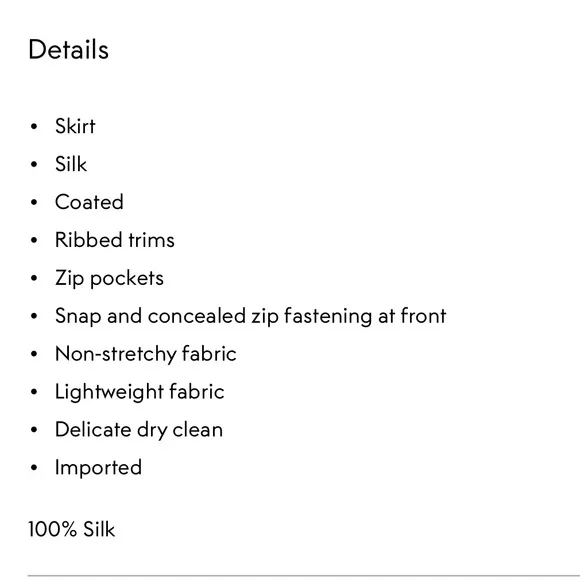Select the Delicate dry clean care instruction
580x580 pixels.
point(139,430)
